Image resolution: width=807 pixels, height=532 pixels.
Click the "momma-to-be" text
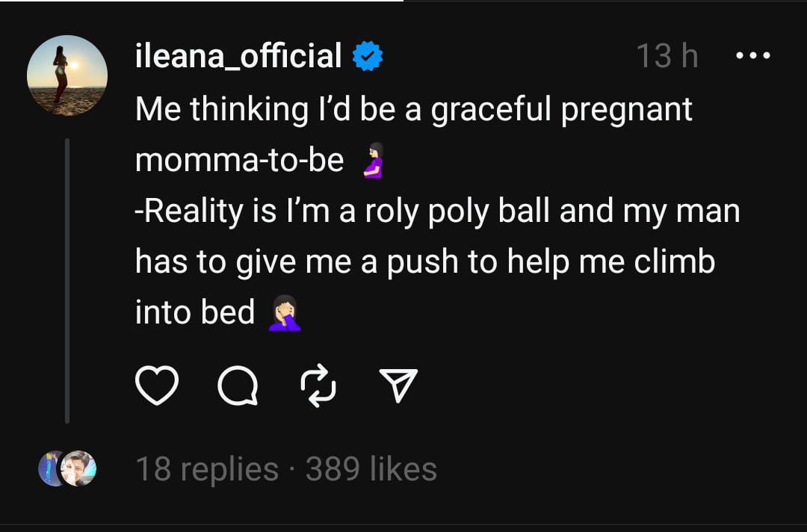(x=239, y=161)
